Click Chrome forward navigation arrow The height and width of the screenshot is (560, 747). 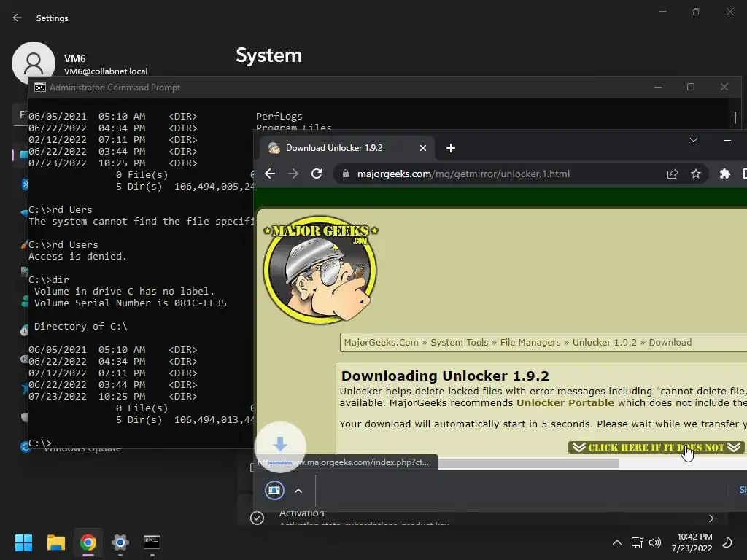[x=293, y=174]
